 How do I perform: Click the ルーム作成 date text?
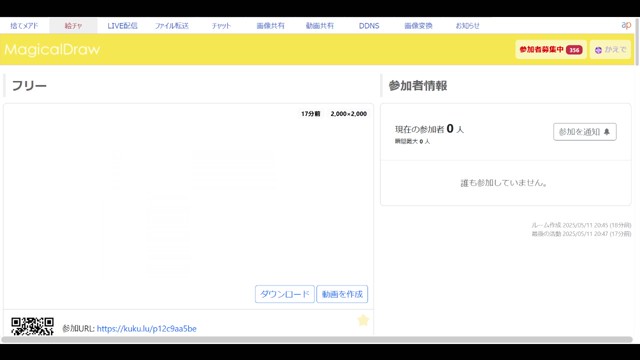[581, 225]
